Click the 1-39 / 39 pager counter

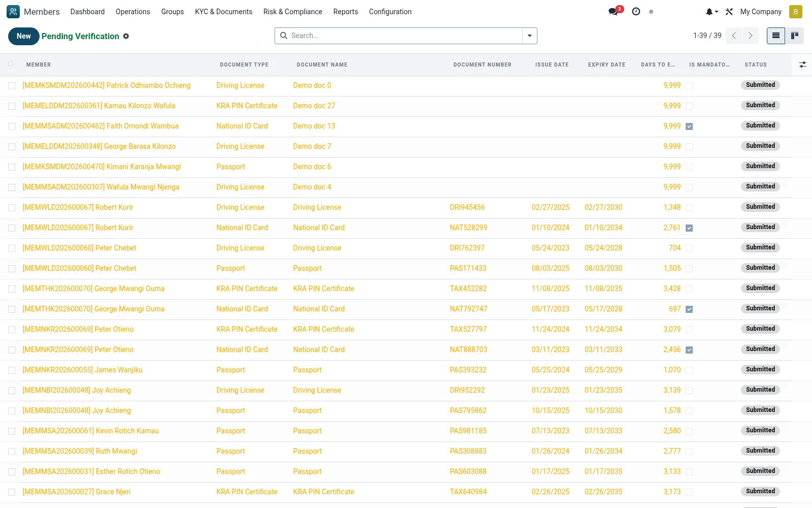coord(707,36)
